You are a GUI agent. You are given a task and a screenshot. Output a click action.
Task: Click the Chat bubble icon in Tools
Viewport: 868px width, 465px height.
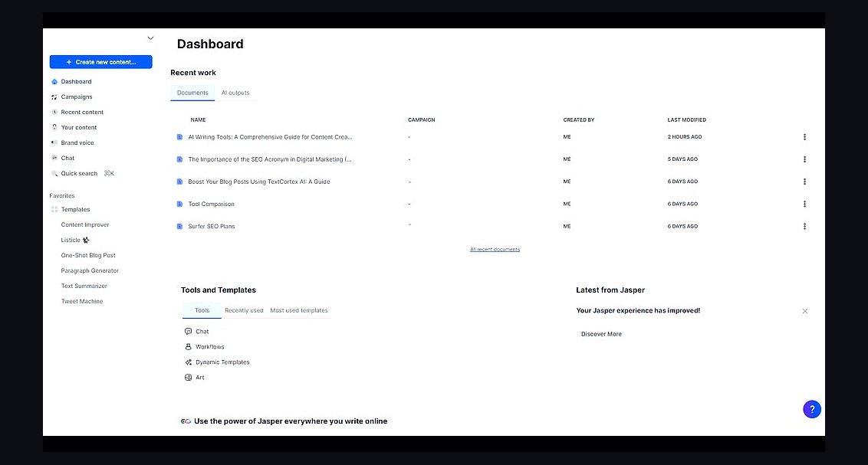click(x=188, y=332)
